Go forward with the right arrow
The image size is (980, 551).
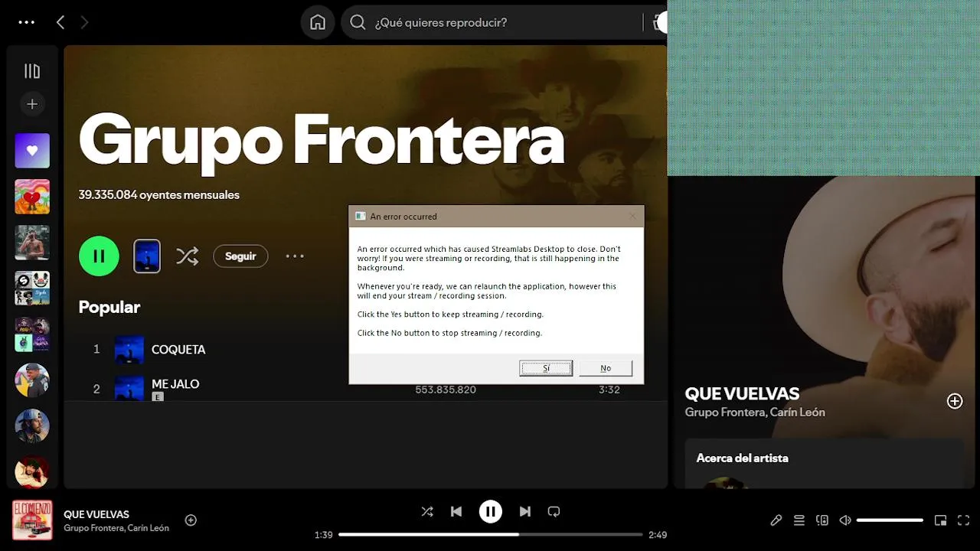[84, 22]
